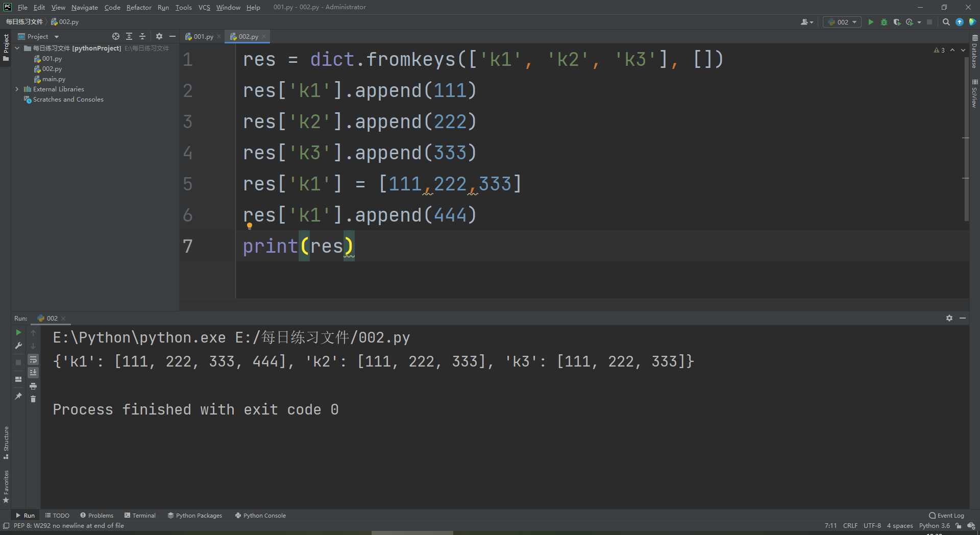Screen dimensions: 980x535
Task: Open the 002 run configuration dropdown
Action: 842,22
